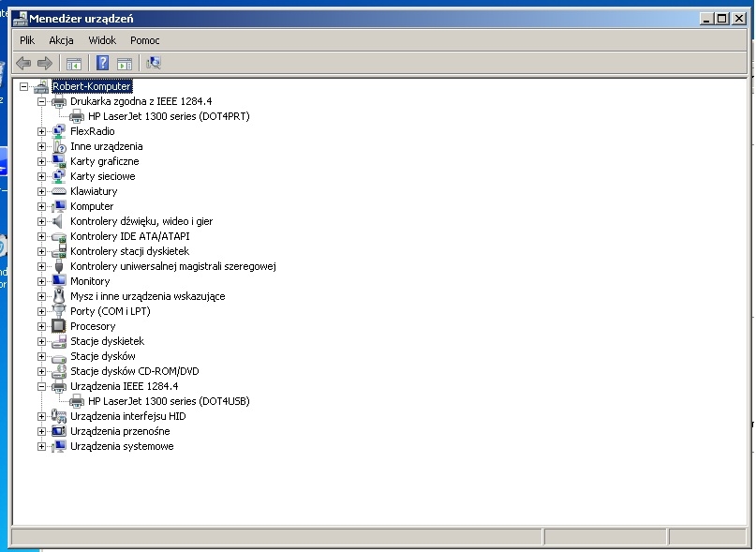Click the Menedżer urządzeń title bar icon

click(21, 19)
